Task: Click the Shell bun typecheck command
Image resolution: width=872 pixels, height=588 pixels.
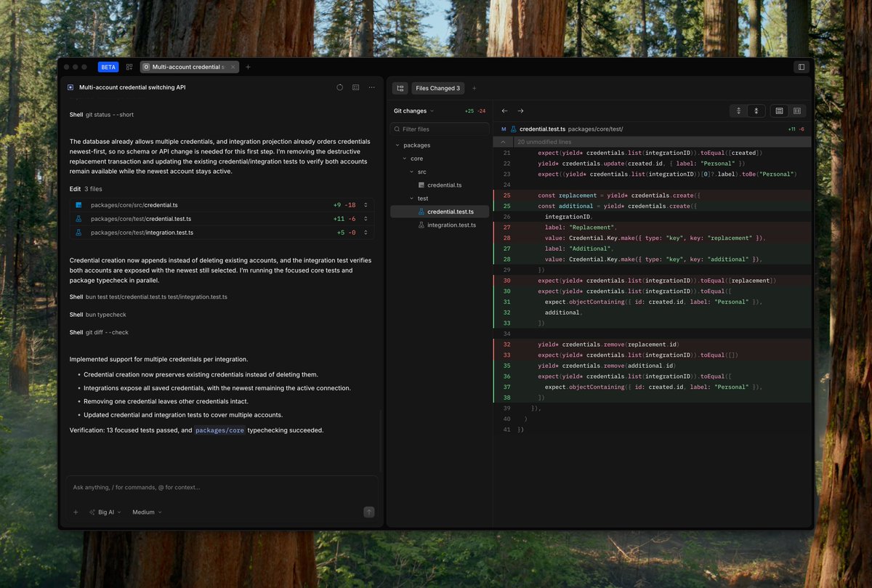Action: pos(98,315)
